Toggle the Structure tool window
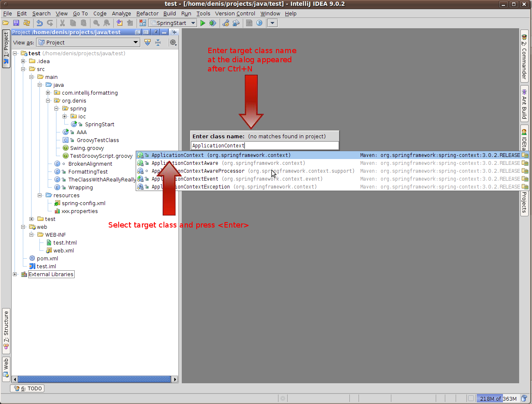This screenshot has width=532, height=404. 6,330
